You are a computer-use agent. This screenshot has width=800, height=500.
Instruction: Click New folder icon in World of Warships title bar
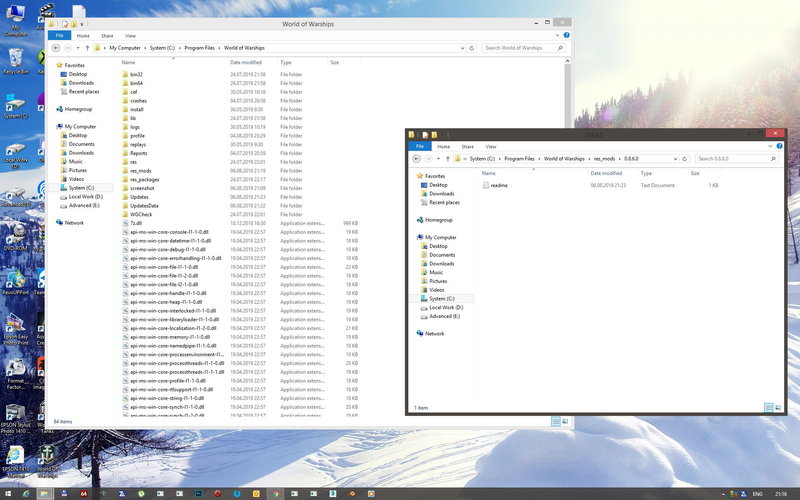[x=73, y=23]
